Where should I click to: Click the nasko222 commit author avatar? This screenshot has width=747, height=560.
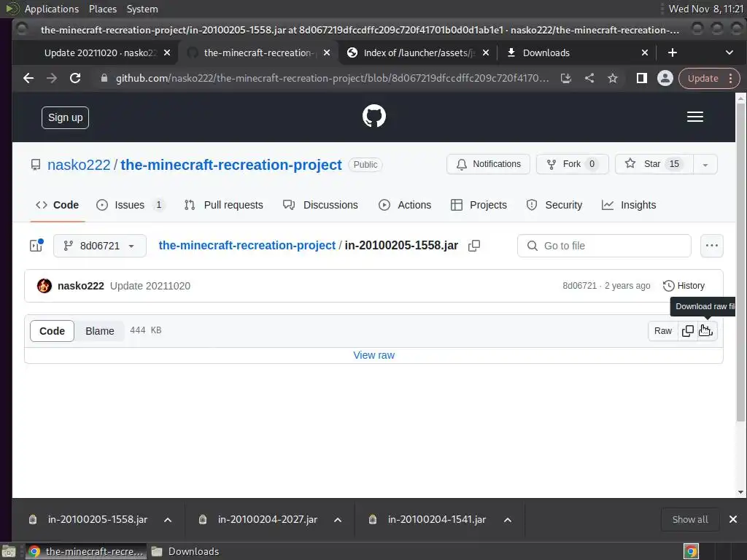44,286
